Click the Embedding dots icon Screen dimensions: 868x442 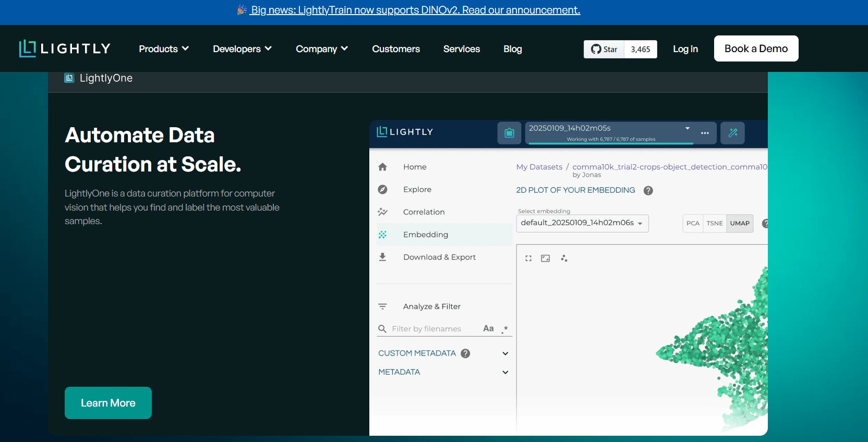pyautogui.click(x=382, y=235)
